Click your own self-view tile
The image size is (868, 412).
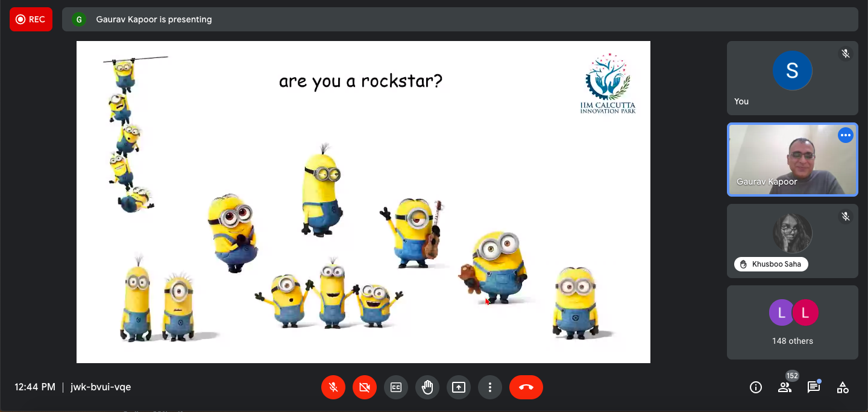792,78
